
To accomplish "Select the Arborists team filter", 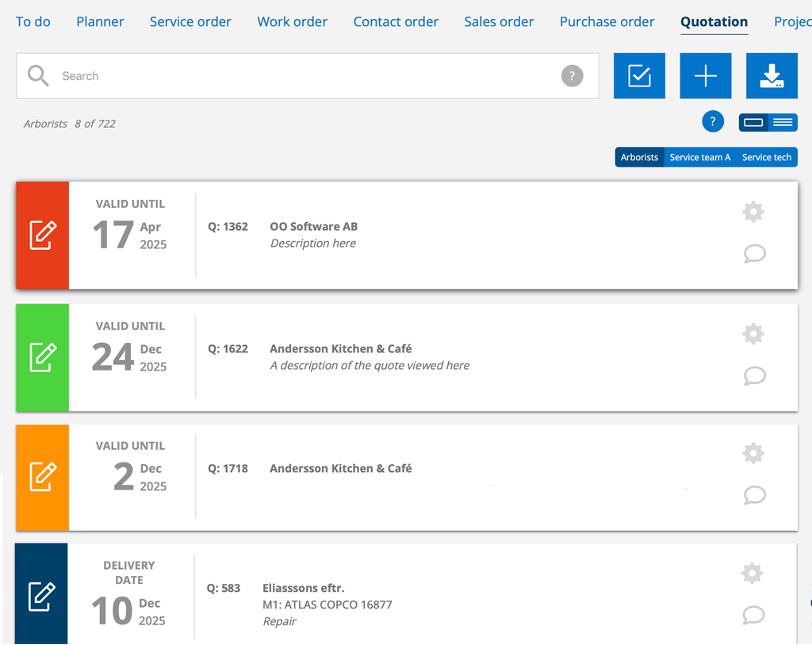I will tap(639, 157).
